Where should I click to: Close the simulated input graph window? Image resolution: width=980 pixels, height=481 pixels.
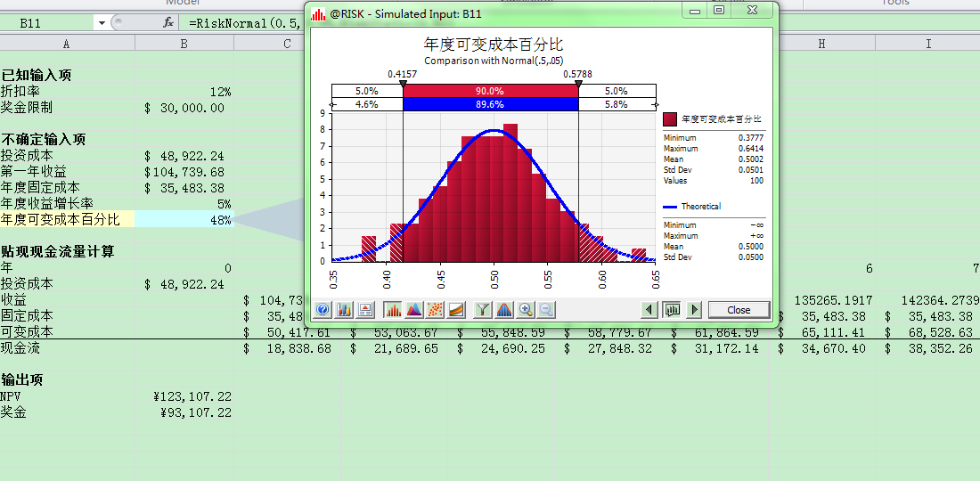[x=739, y=310]
